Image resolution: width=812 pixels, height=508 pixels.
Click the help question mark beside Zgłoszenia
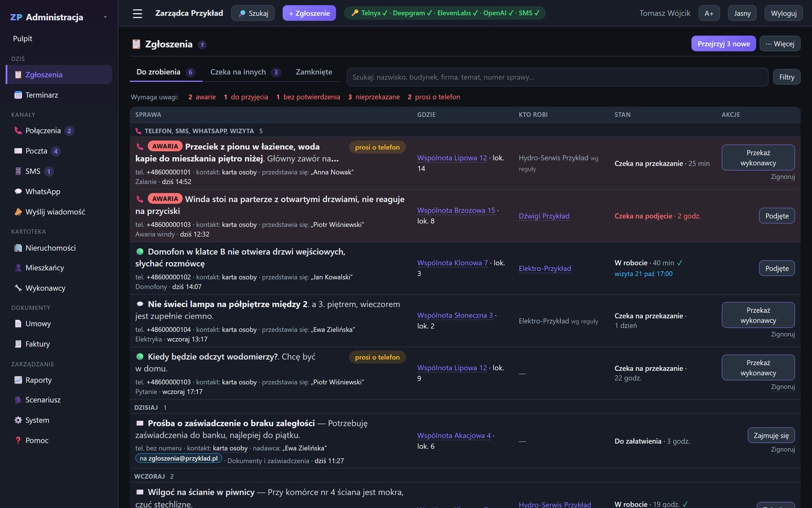click(x=202, y=45)
